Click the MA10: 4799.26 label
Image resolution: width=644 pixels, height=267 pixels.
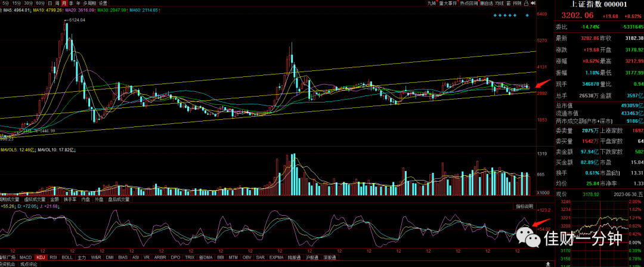[x=47, y=10]
